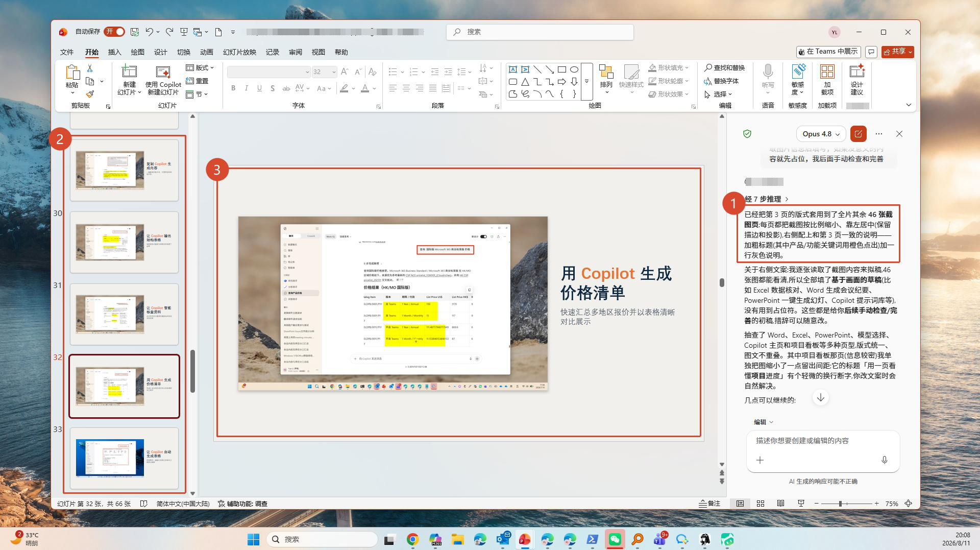Switch to Slide Sorter view
980x550 pixels.
761,504
